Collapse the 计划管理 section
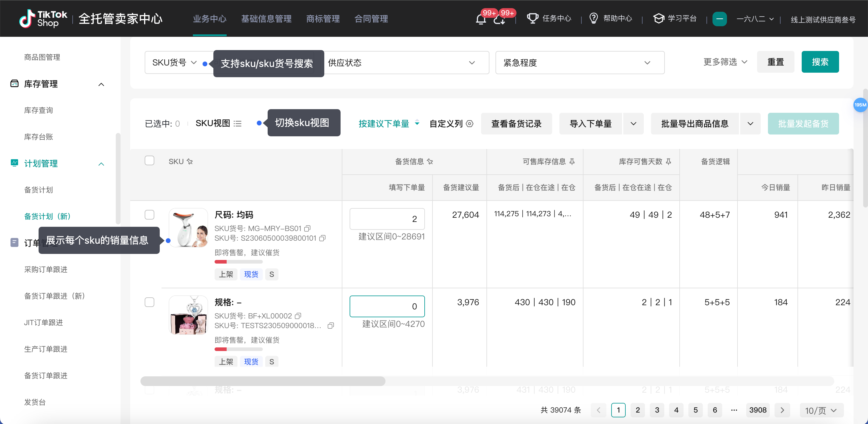868x424 pixels. click(x=101, y=164)
